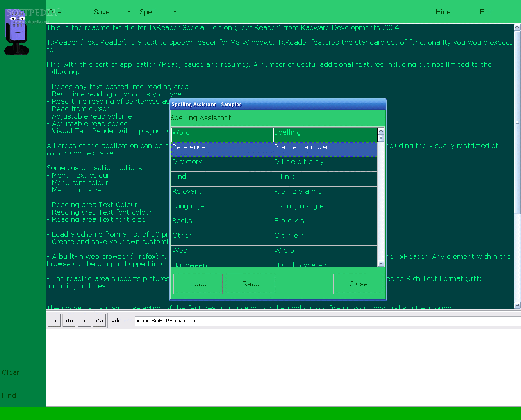Click the |< browser navigation button
The width and height of the screenshot is (521, 420).
click(x=55, y=320)
